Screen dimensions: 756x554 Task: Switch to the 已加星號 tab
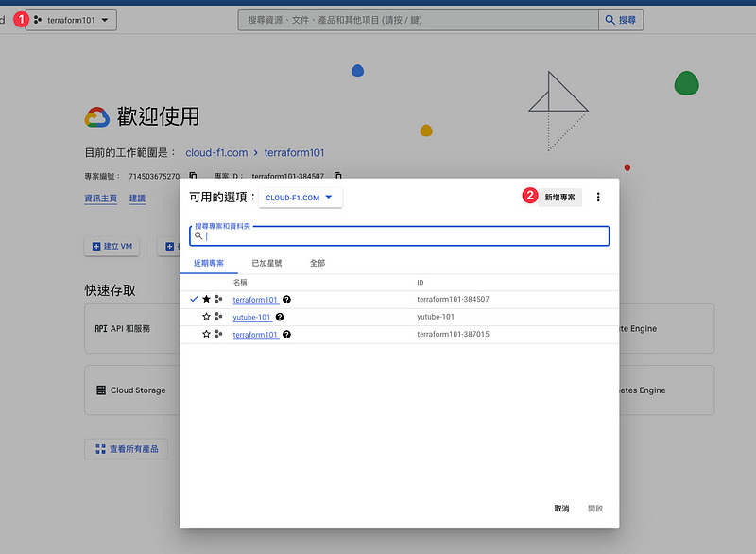click(266, 263)
